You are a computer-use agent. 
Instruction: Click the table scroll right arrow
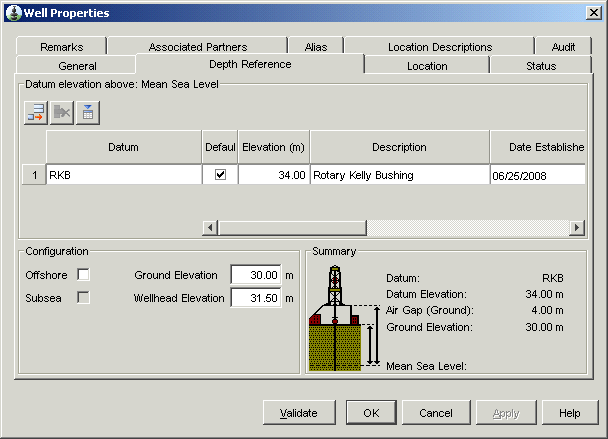(577, 227)
